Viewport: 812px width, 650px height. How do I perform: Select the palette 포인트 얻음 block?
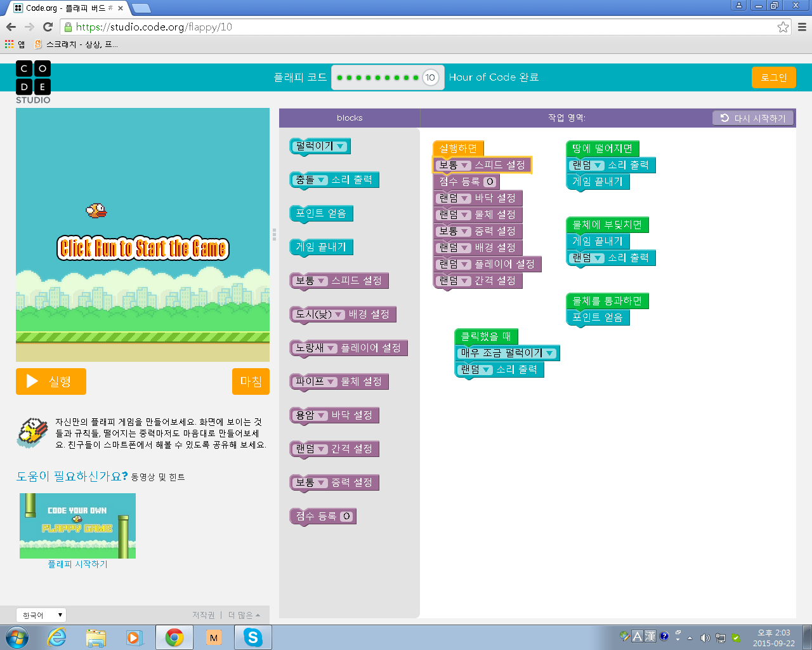click(x=321, y=213)
